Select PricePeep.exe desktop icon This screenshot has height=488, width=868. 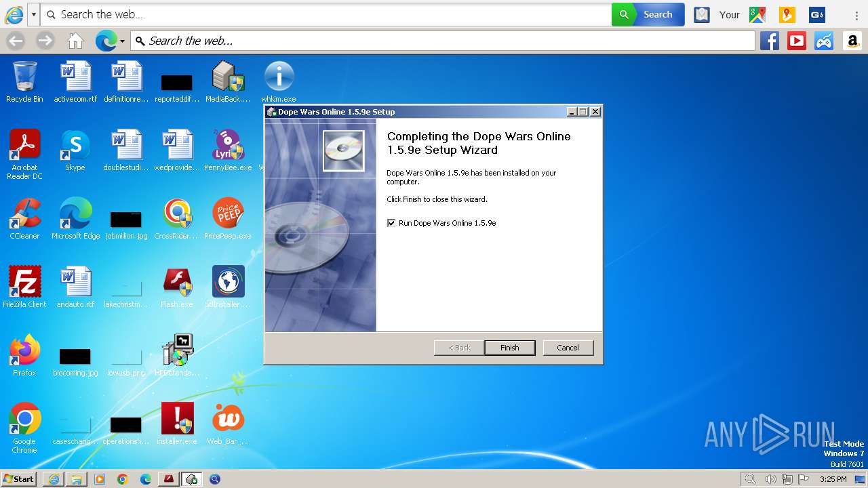click(228, 218)
